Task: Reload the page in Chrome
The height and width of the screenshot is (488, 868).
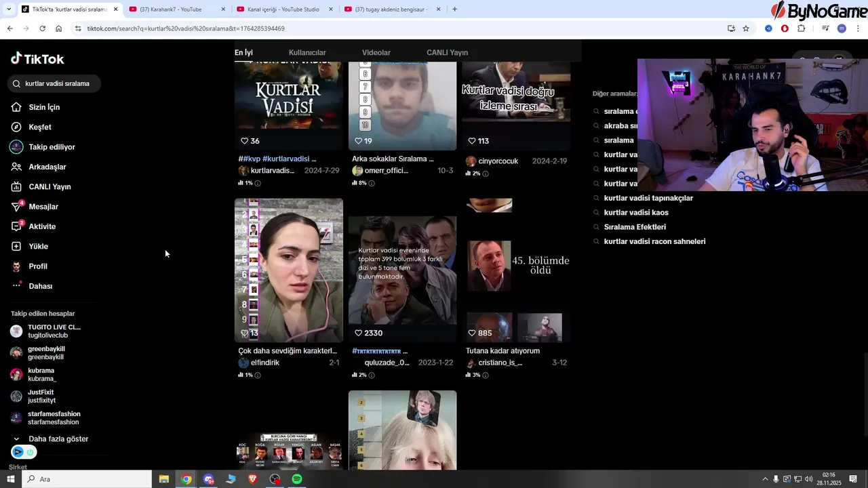Action: [x=42, y=28]
